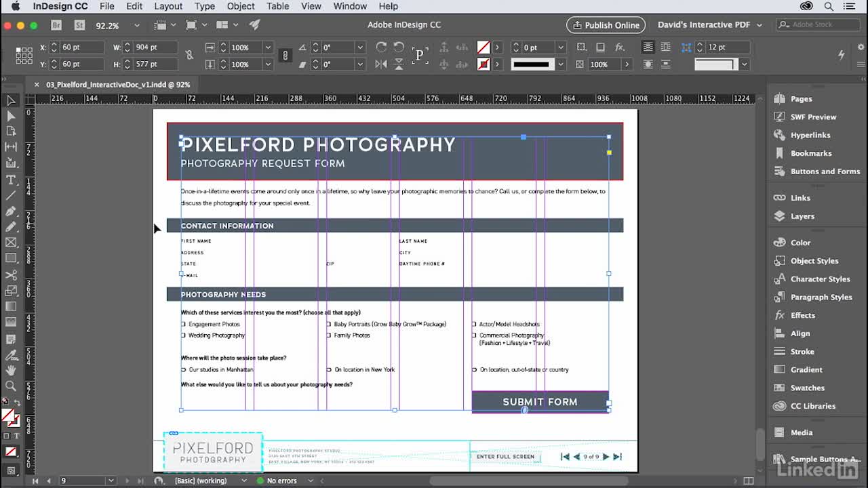
Task: Click the stroke color swatch in control bar
Action: tap(484, 64)
